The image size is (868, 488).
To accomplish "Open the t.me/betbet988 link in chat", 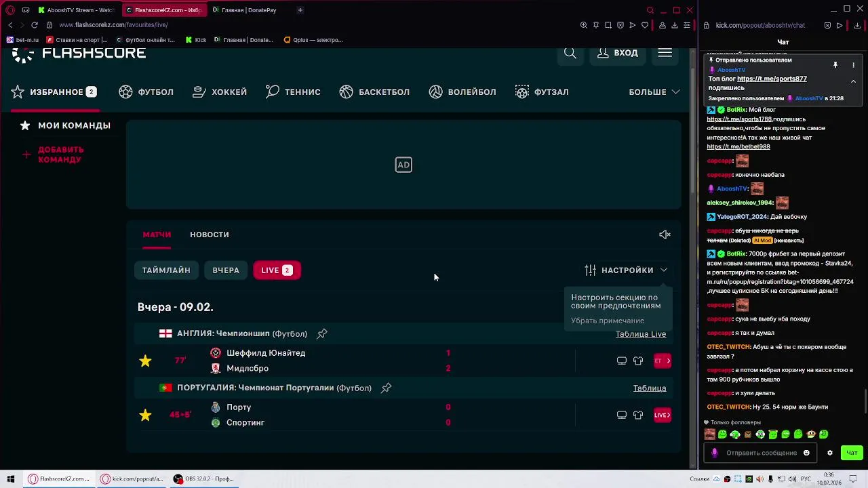I will [738, 146].
